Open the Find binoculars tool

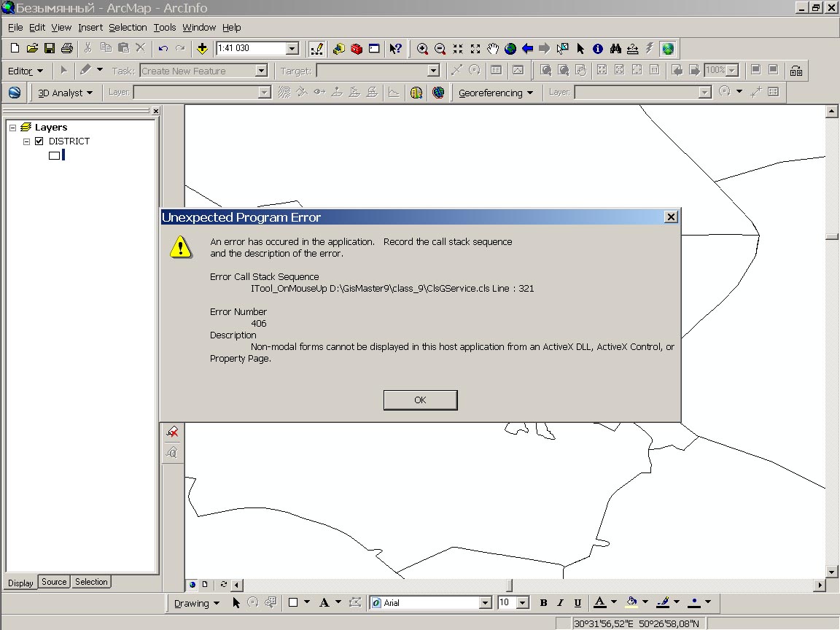coord(615,49)
